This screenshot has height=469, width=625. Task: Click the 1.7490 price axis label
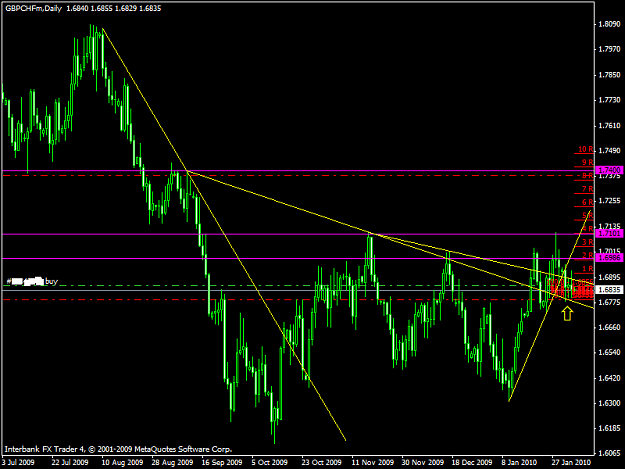click(x=609, y=151)
